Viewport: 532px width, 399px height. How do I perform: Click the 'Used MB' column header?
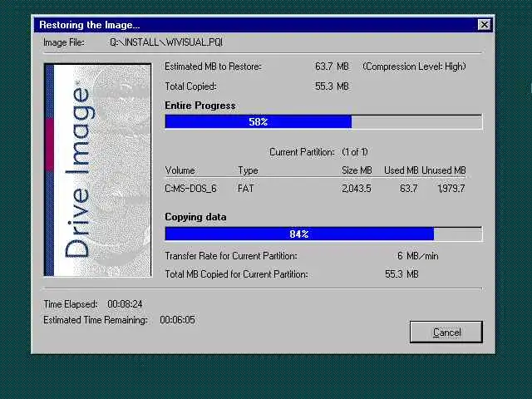(x=401, y=170)
